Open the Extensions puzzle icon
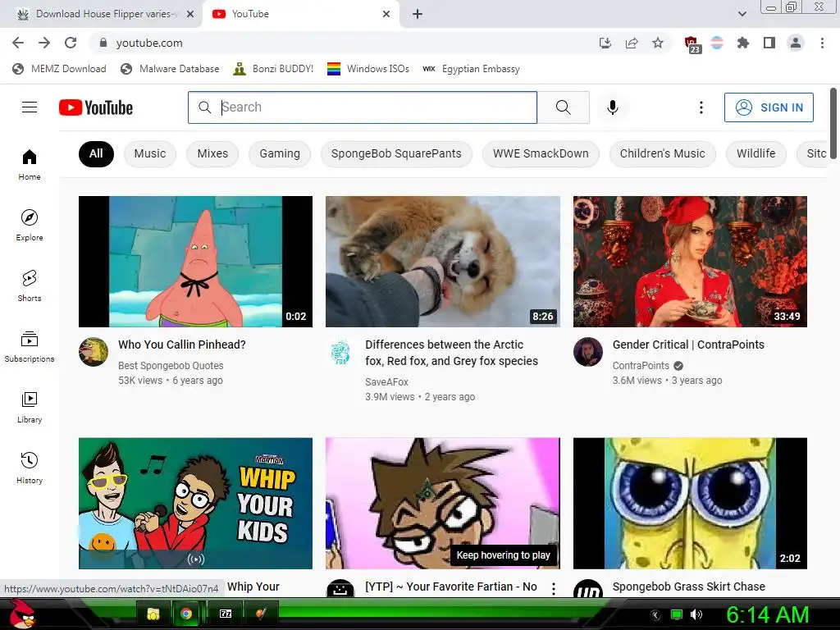Image resolution: width=840 pixels, height=630 pixels. tap(742, 43)
